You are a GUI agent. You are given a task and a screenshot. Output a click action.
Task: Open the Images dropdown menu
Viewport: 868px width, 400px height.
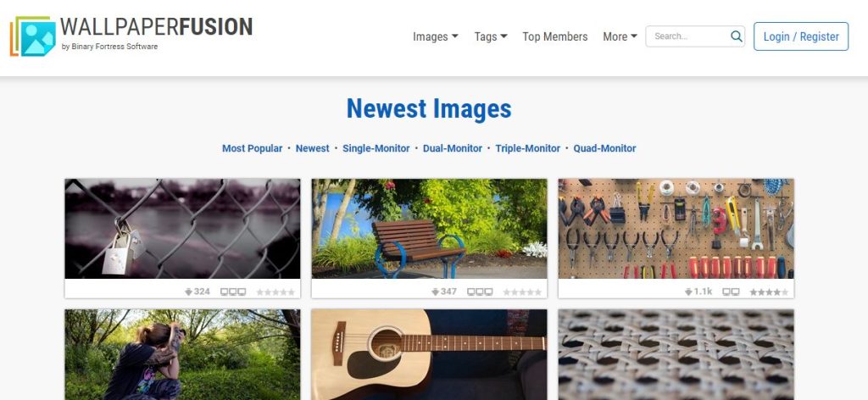(x=436, y=36)
